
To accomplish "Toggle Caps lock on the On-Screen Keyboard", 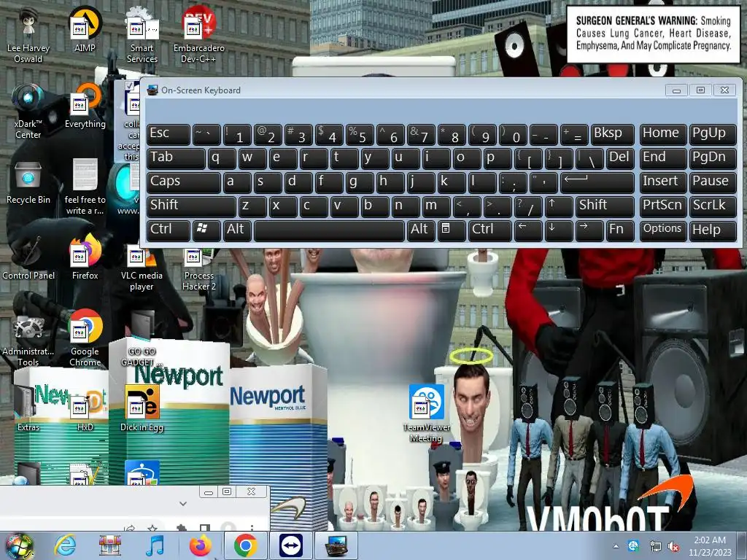I will (183, 182).
